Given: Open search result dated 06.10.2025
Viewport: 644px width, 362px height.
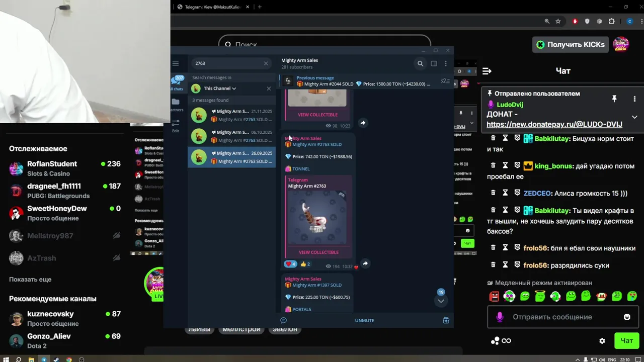Looking at the screenshot, I should pos(231,136).
